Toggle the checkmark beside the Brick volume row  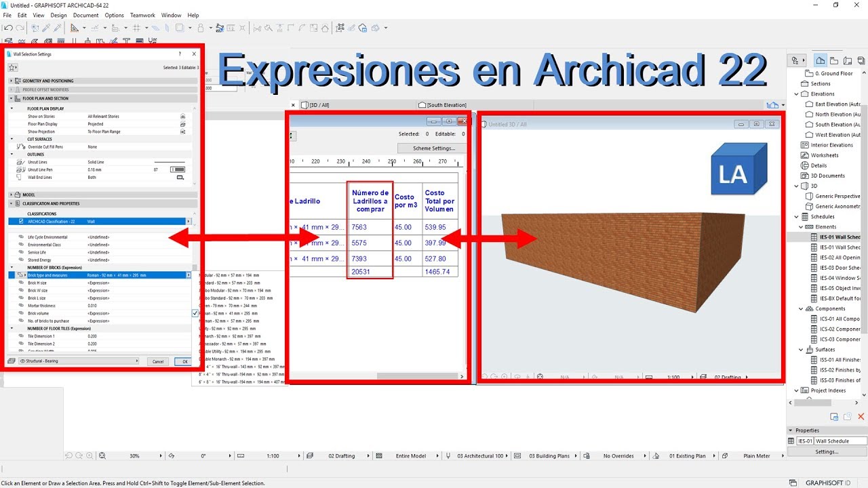[195, 313]
